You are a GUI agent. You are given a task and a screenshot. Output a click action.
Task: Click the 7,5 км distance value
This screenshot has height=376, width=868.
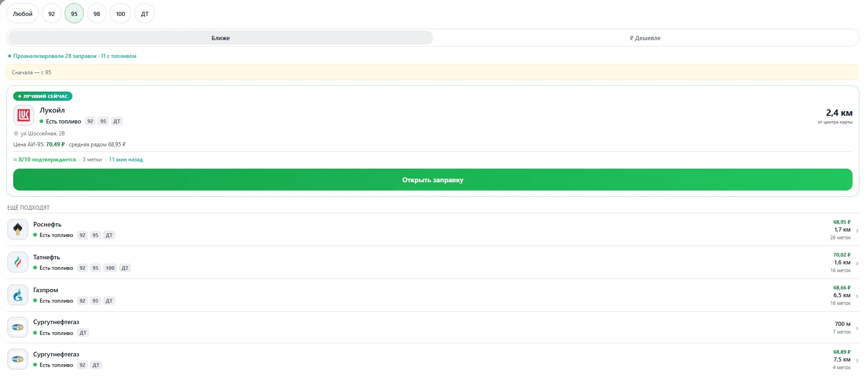tap(842, 360)
